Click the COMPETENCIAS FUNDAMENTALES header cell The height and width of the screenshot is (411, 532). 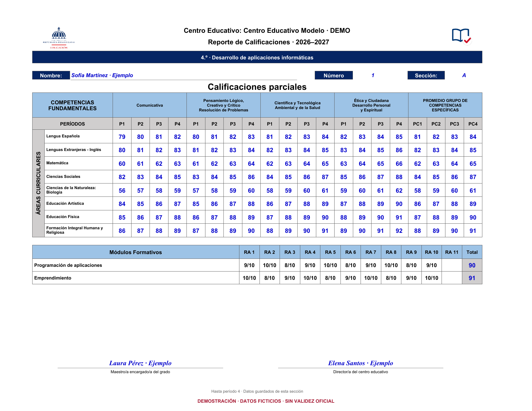(72, 105)
